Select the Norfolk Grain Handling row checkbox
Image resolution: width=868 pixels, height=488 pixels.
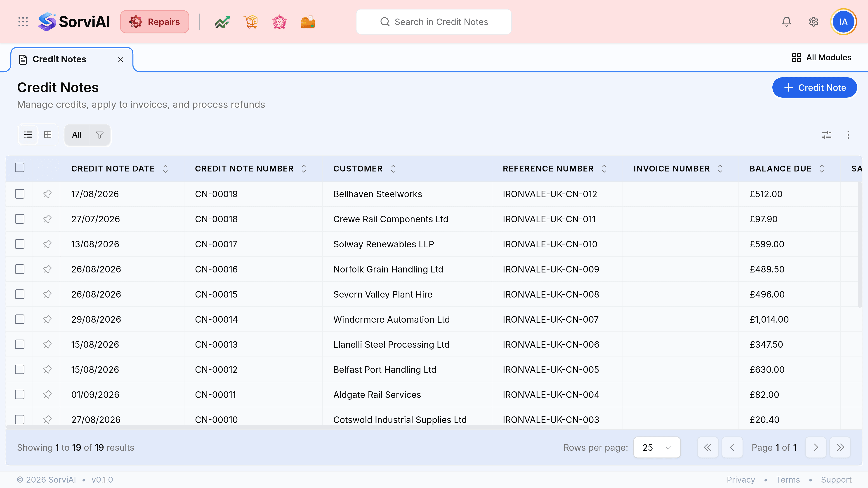20,269
